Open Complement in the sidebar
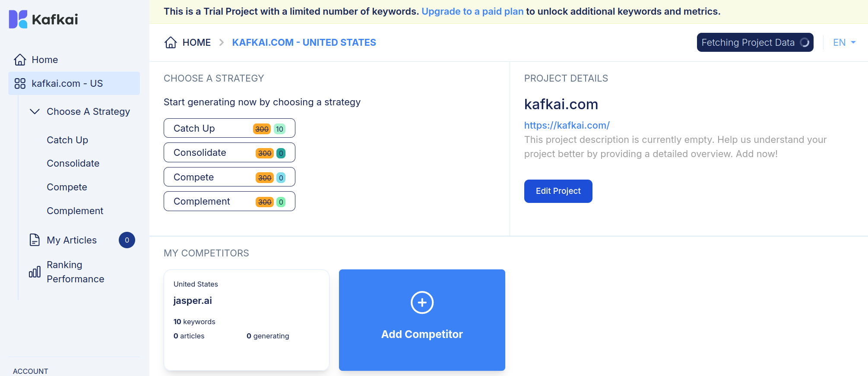The width and height of the screenshot is (868, 376). tap(75, 211)
